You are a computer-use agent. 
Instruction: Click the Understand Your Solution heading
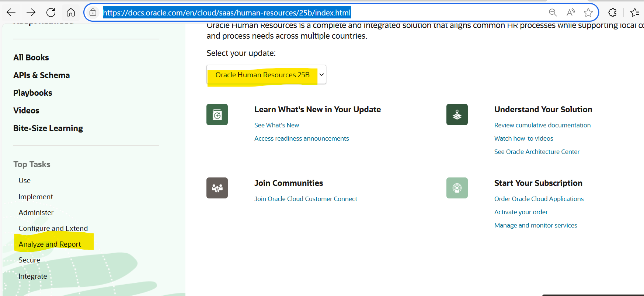pyautogui.click(x=543, y=109)
